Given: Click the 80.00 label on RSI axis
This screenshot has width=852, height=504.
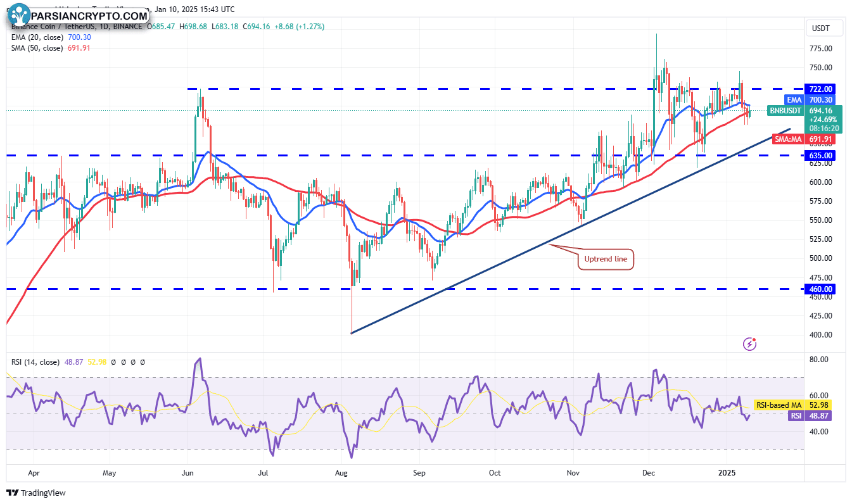Looking at the screenshot, I should coord(820,359).
